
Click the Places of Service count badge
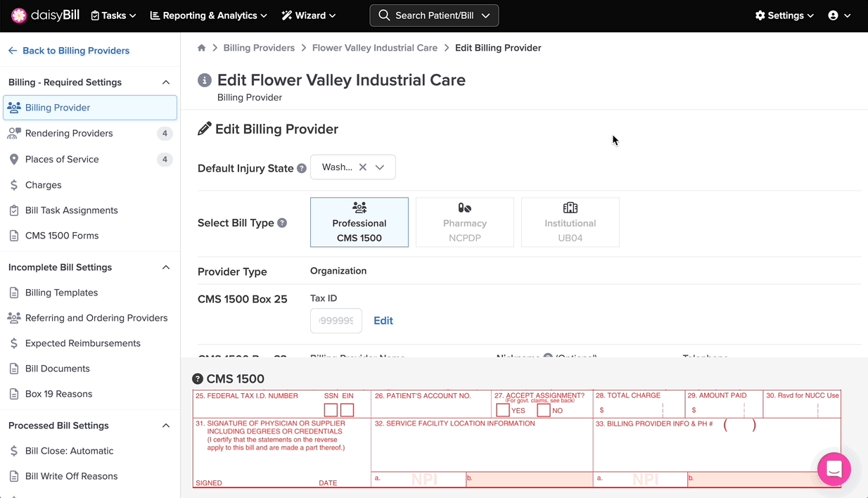[x=165, y=160]
